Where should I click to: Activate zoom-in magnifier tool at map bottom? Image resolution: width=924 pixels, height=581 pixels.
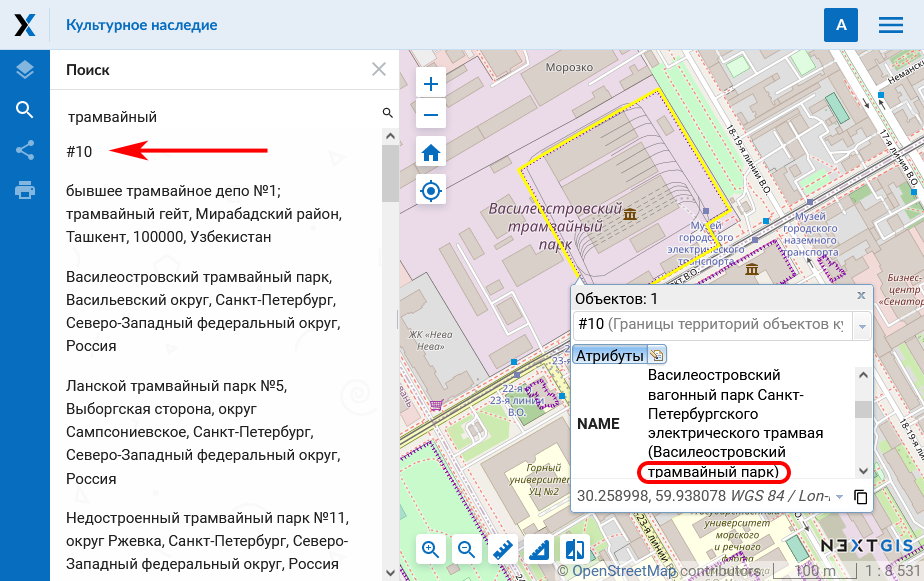click(x=431, y=550)
